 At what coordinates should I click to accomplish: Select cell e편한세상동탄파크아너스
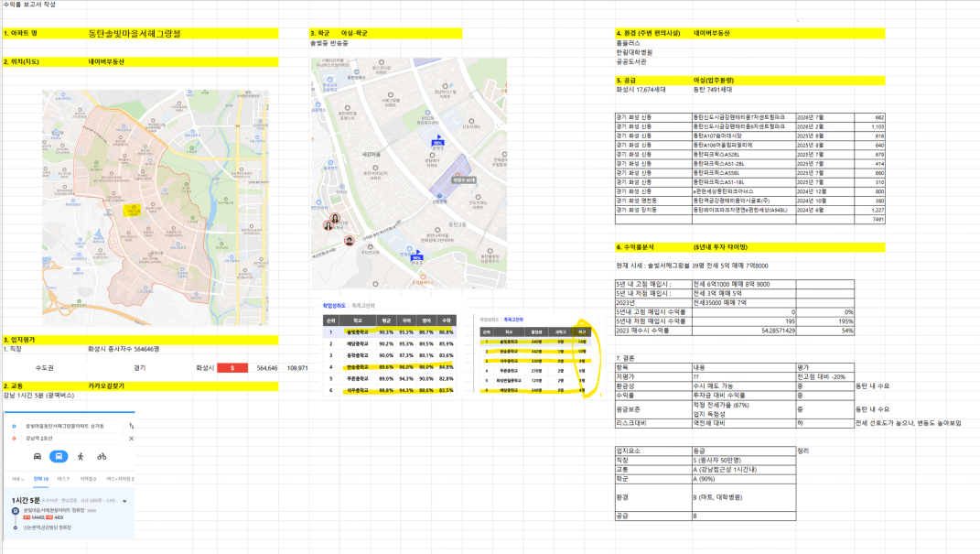click(744, 191)
